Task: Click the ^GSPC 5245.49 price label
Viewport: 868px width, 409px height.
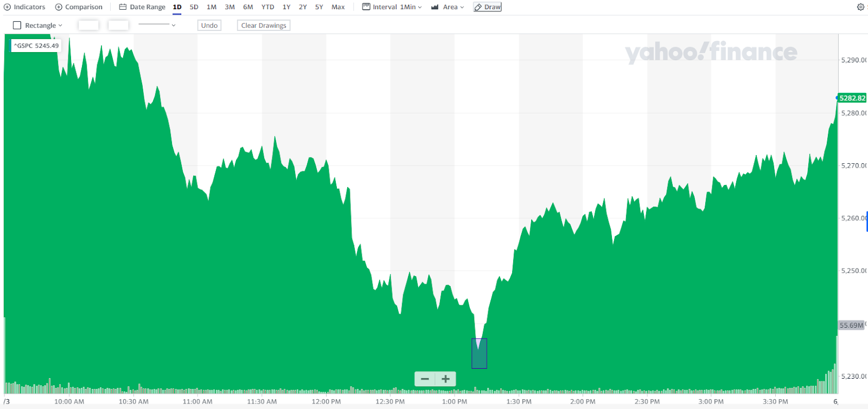Action: (36, 46)
